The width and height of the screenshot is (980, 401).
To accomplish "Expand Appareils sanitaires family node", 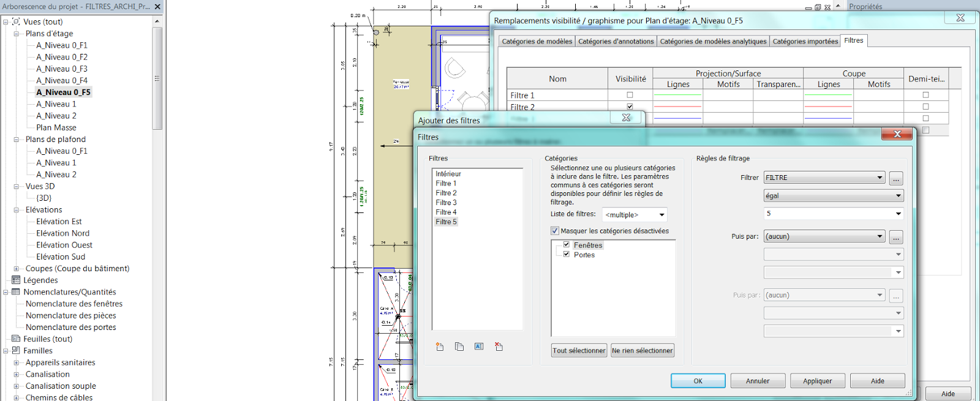I will 17,362.
